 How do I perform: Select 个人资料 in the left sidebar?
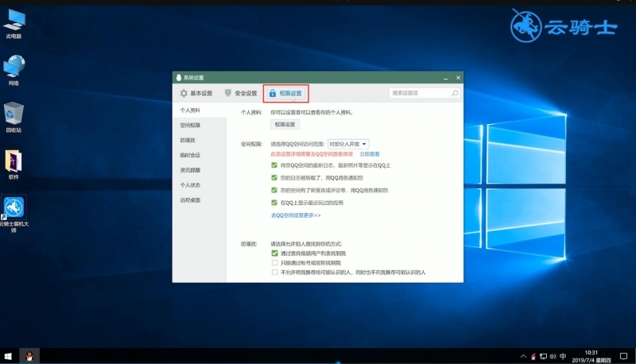pyautogui.click(x=200, y=110)
